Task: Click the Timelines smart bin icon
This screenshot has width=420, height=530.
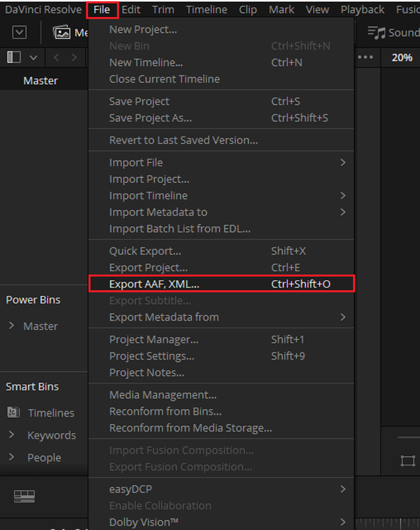Action: point(13,412)
